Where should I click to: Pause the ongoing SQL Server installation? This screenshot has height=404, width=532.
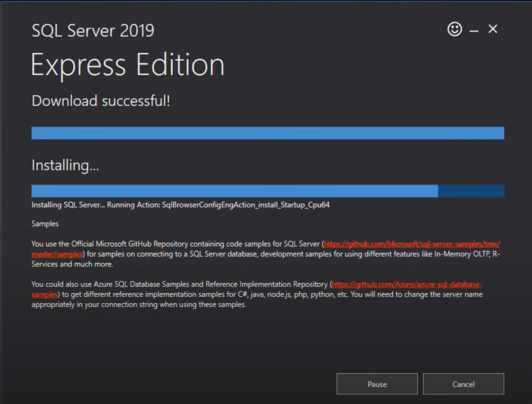tap(377, 384)
